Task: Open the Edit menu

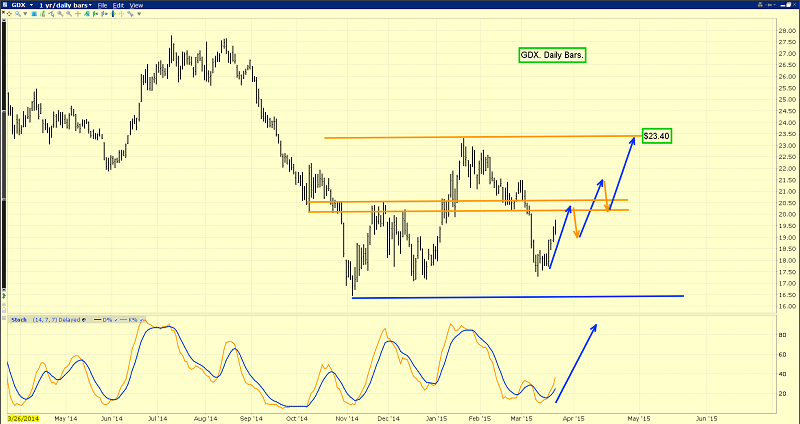Action: (118, 5)
